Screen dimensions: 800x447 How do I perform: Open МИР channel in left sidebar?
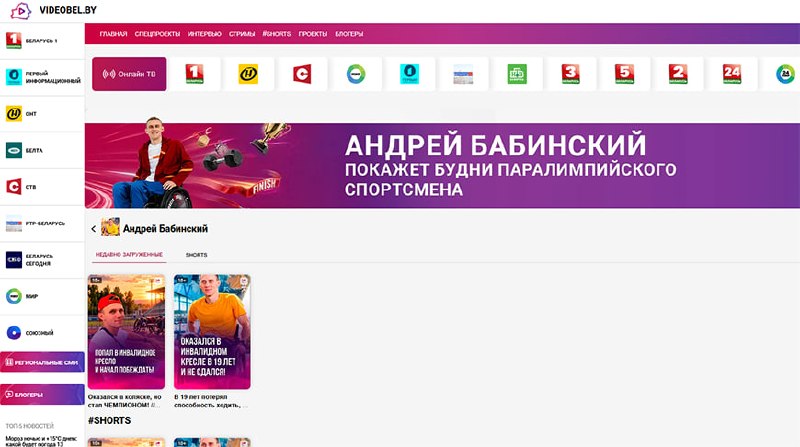pos(42,296)
